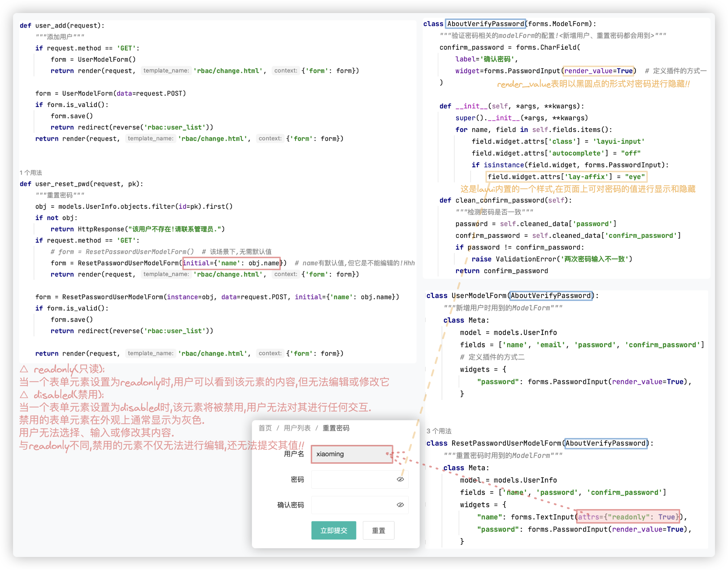Click the boxed AboutVerifyPassword class definition name

485,24
